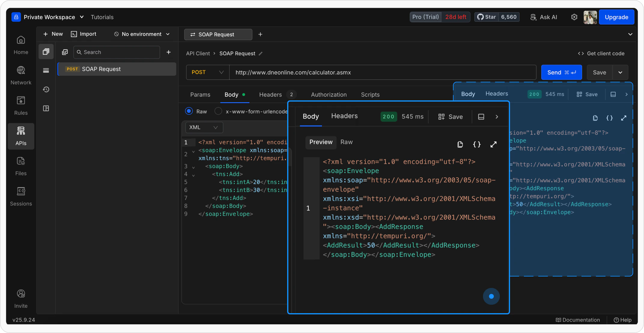
Task: Toggle the response panel layout icon
Action: coord(481,117)
